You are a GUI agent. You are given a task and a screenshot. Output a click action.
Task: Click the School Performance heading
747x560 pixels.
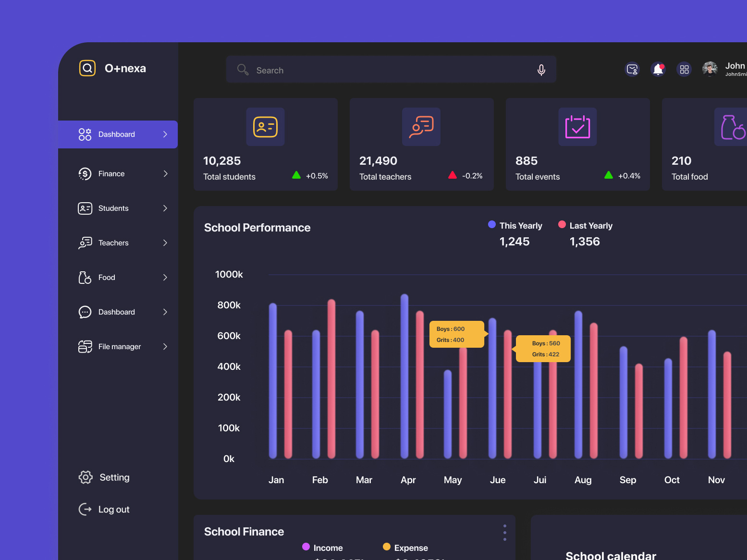[257, 228]
